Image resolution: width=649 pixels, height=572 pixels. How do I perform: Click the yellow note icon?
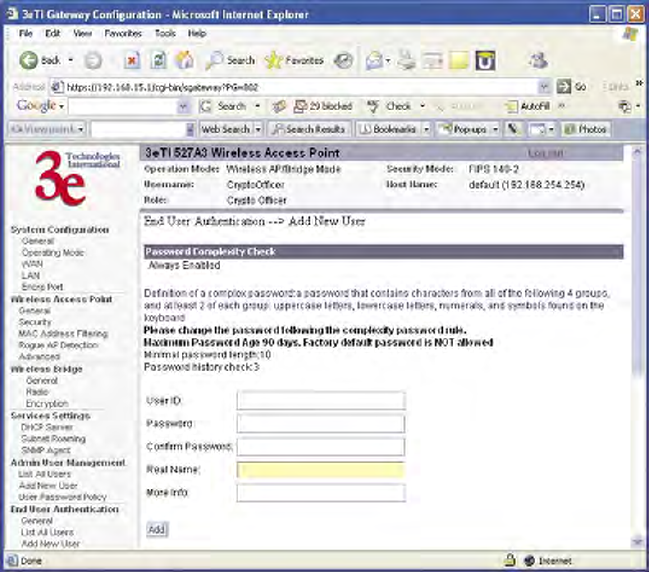[x=459, y=61]
